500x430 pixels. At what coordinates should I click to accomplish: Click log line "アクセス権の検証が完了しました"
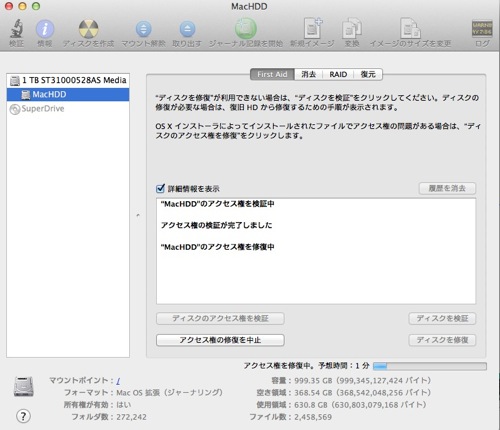coord(216,225)
